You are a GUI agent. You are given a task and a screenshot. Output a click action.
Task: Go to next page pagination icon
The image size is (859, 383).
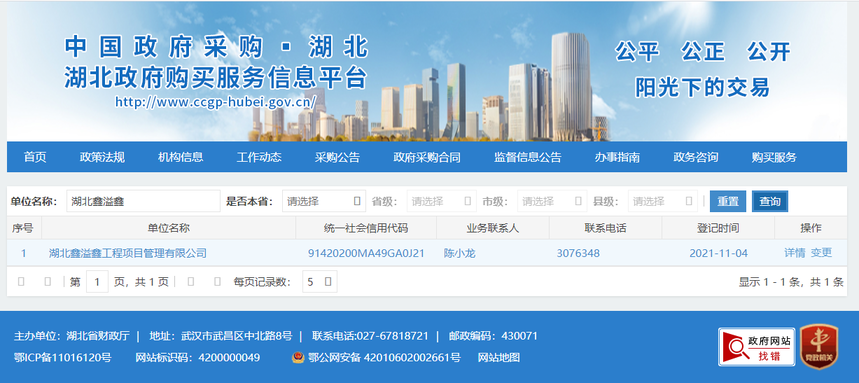[x=191, y=282]
